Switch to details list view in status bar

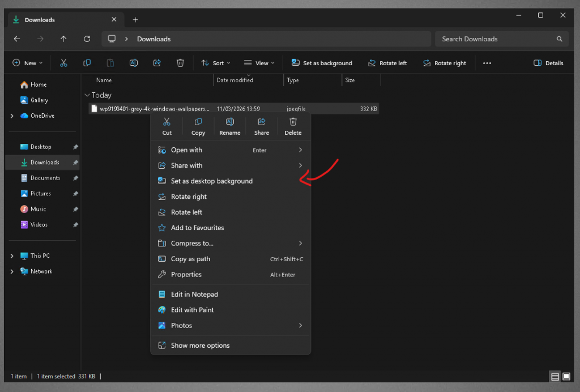[x=555, y=377]
